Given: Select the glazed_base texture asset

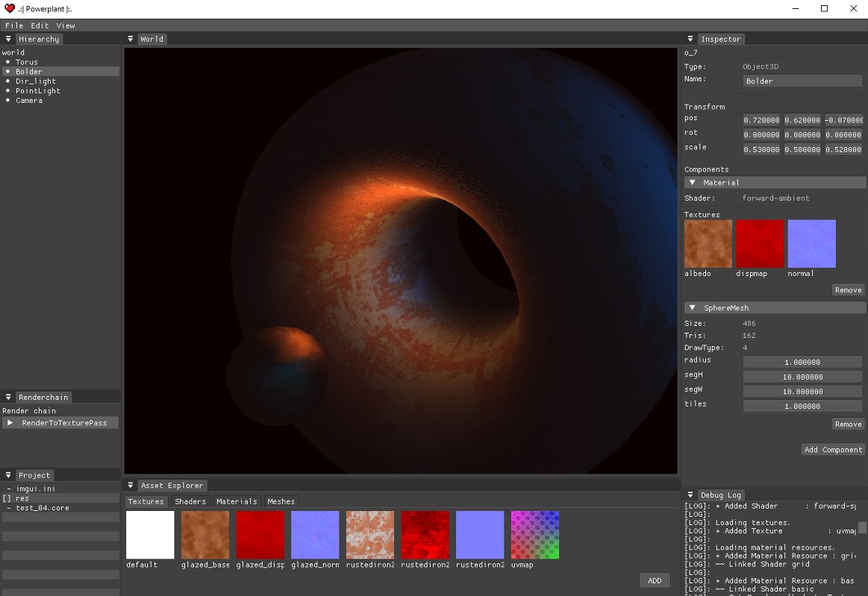Looking at the screenshot, I should [x=204, y=535].
